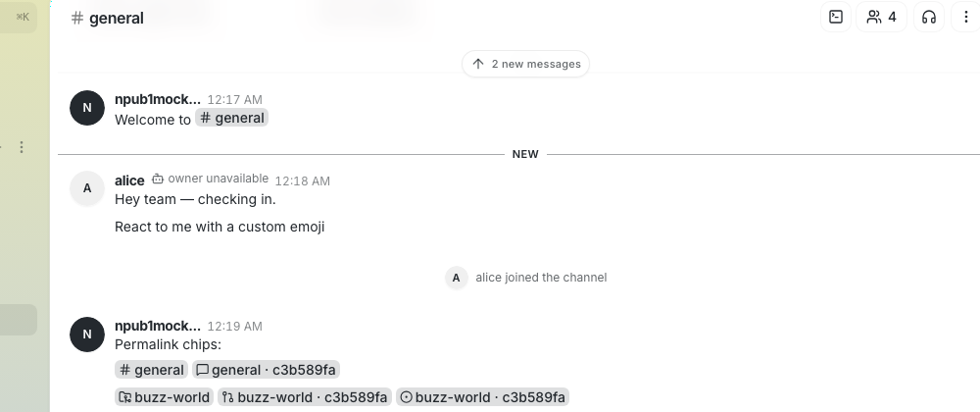Open the buzz-world repository chip
Screen dimensions: 980x412
[x=165, y=397]
